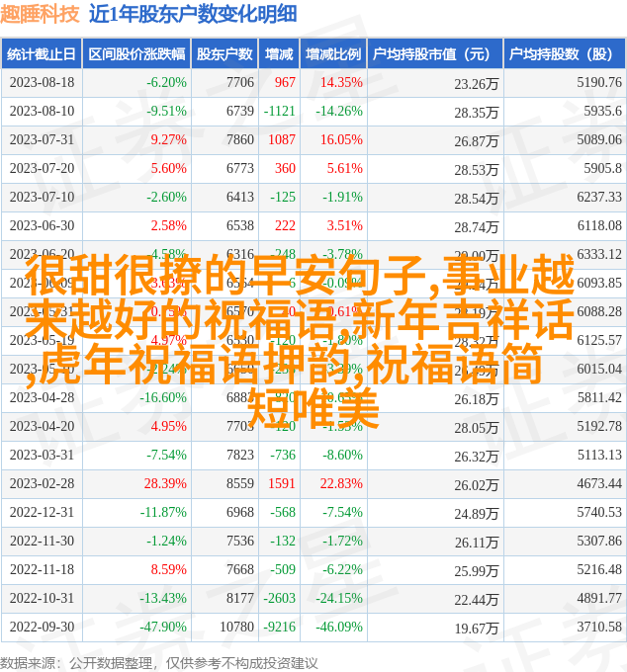Select the date cell 2023-04-28
627x672 pixels.
tap(42, 397)
